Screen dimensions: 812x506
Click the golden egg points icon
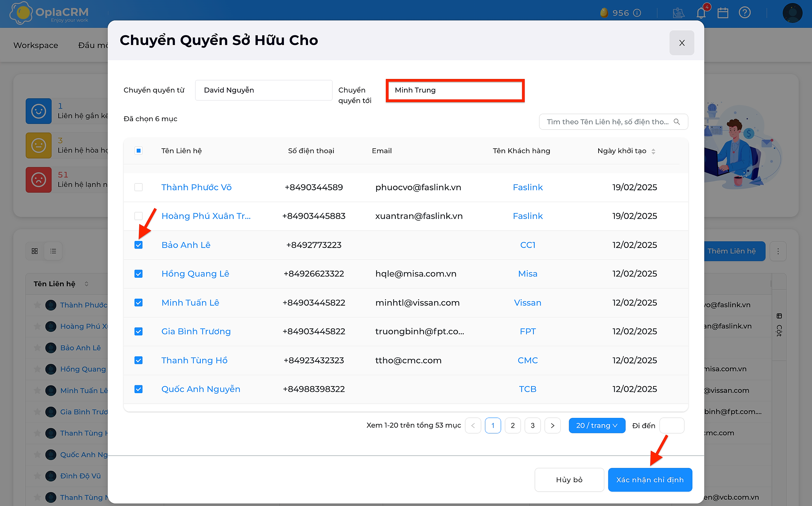pos(604,13)
